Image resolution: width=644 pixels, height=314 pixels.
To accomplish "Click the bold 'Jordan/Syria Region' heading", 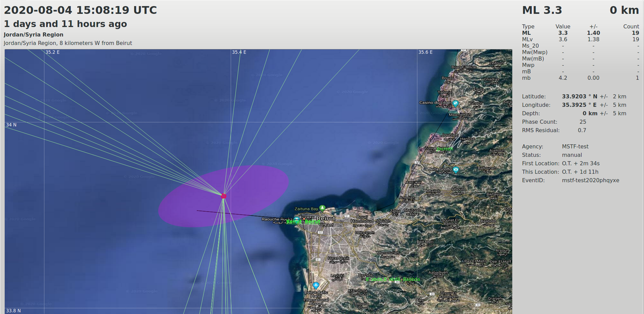I will pyautogui.click(x=33, y=35).
